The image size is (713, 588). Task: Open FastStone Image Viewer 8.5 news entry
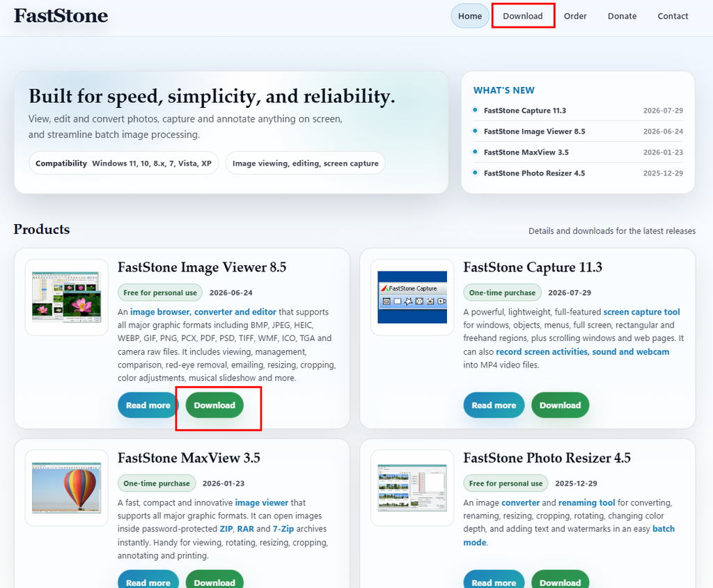coord(534,132)
